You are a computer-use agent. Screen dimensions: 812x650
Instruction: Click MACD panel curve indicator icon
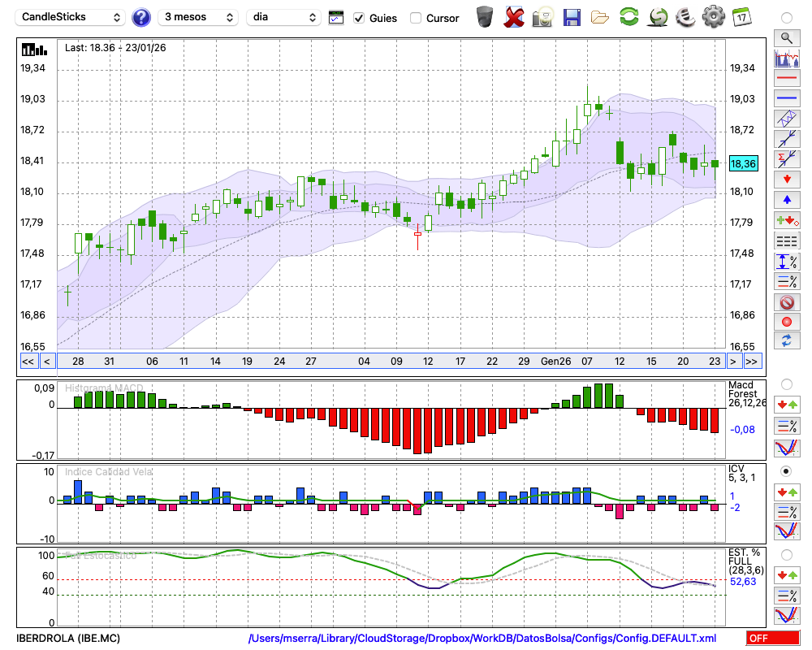coord(787,448)
